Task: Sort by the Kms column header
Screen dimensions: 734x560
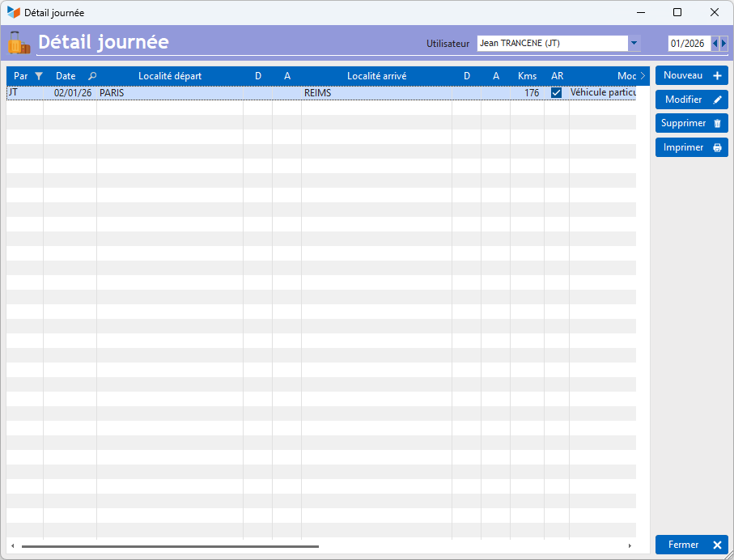Action: (527, 76)
